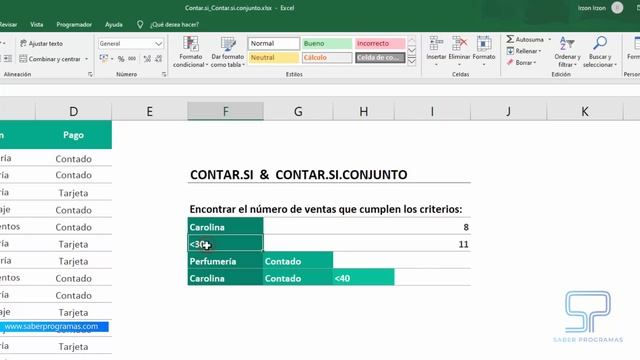Expand the Autosuma dropdown arrow
Viewport: 640px width, 360px height.
549,40
